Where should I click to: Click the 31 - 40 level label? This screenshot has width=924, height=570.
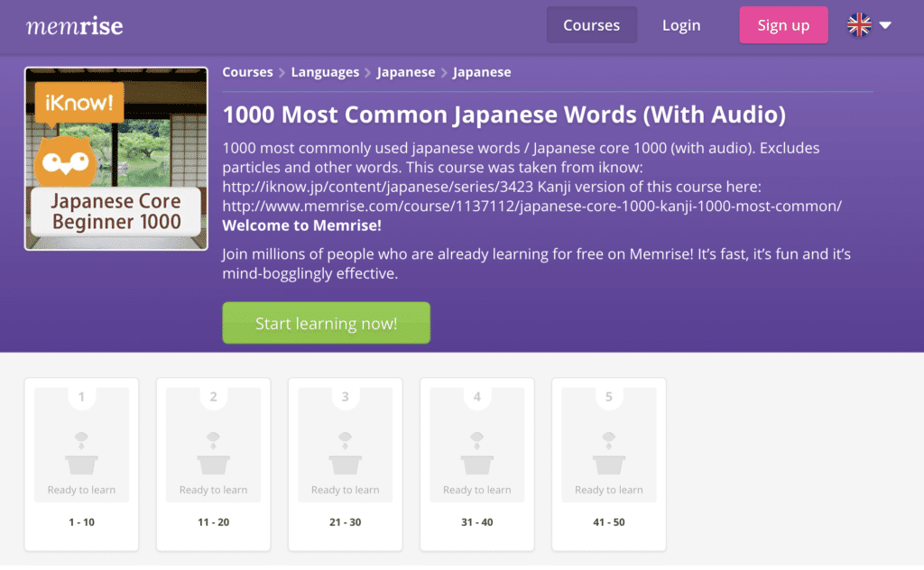476,522
